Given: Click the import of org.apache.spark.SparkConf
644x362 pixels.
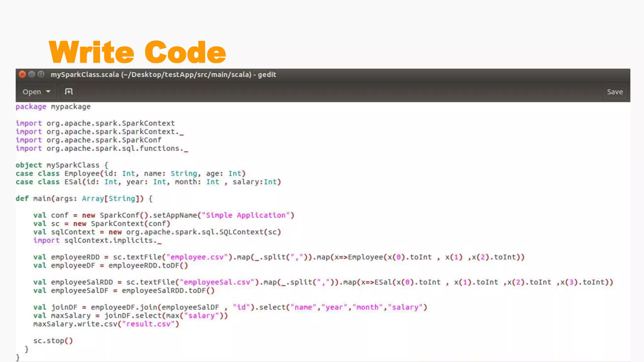Looking at the screenshot, I should [x=88, y=140].
